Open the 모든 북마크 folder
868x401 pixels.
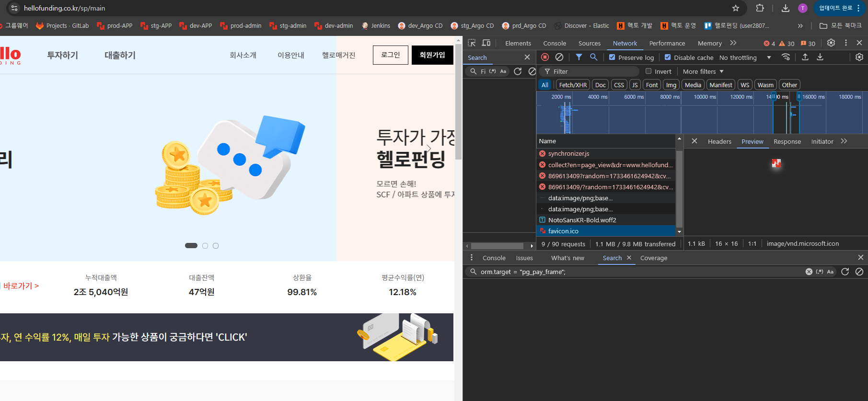tap(840, 26)
